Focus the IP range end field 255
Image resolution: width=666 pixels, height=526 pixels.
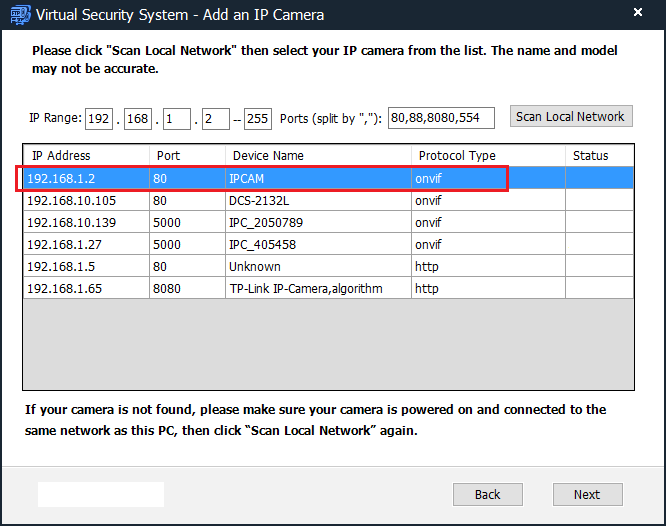[x=257, y=119]
